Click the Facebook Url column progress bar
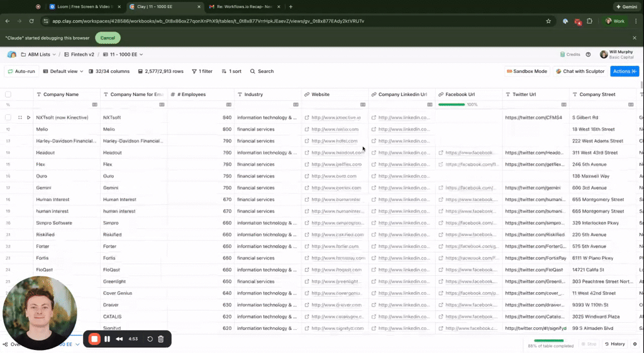The height and width of the screenshot is (353, 644). [451, 105]
